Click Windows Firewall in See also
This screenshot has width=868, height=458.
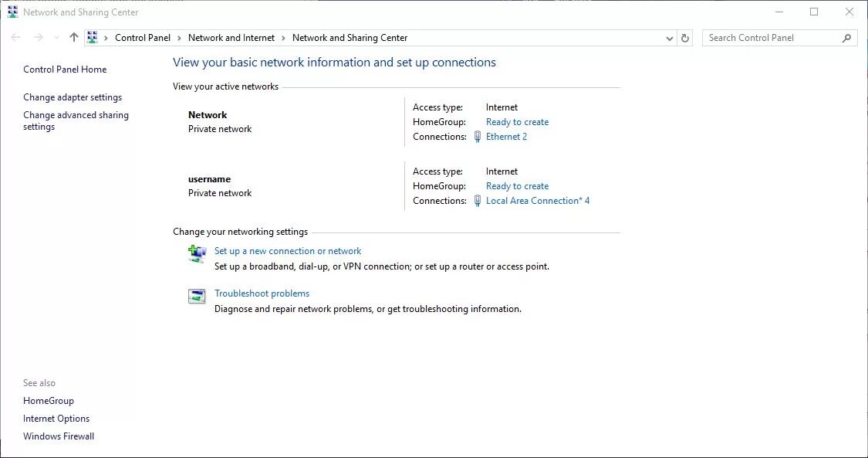coord(59,436)
